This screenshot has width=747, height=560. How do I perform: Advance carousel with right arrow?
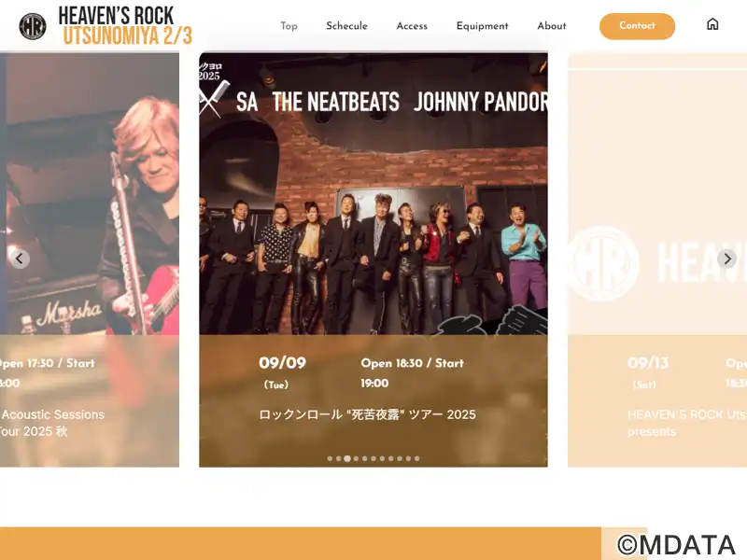727,259
